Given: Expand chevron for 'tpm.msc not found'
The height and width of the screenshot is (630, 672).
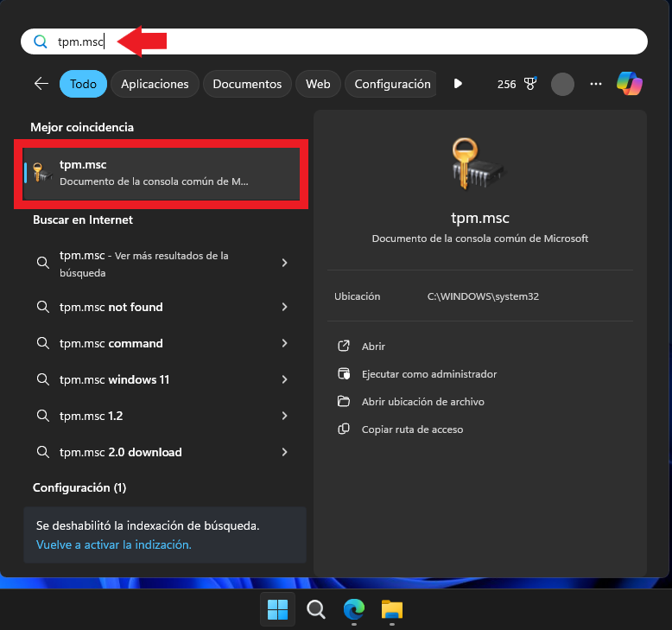Looking at the screenshot, I should [x=284, y=307].
